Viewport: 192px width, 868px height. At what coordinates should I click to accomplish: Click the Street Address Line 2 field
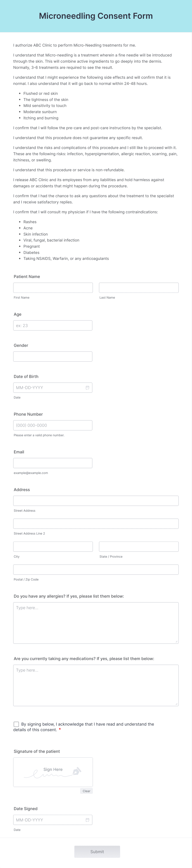tap(96, 523)
